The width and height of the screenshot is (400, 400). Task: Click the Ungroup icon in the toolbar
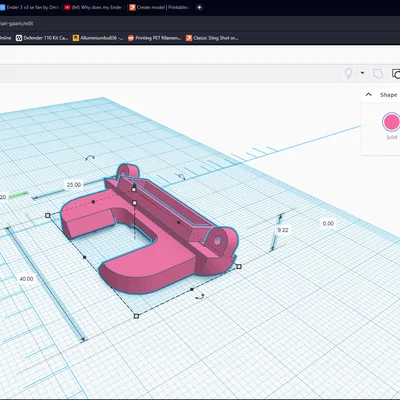tap(396, 74)
